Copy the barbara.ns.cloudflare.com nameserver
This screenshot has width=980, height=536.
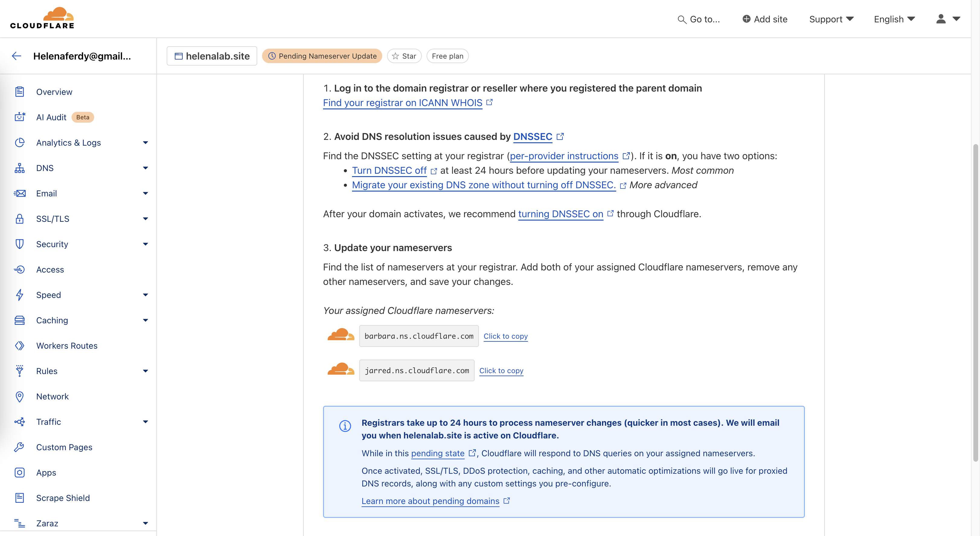(x=505, y=336)
